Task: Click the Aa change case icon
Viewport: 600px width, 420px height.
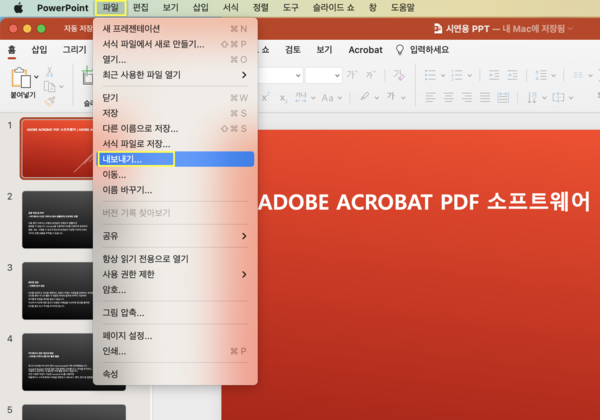Action: pos(328,98)
